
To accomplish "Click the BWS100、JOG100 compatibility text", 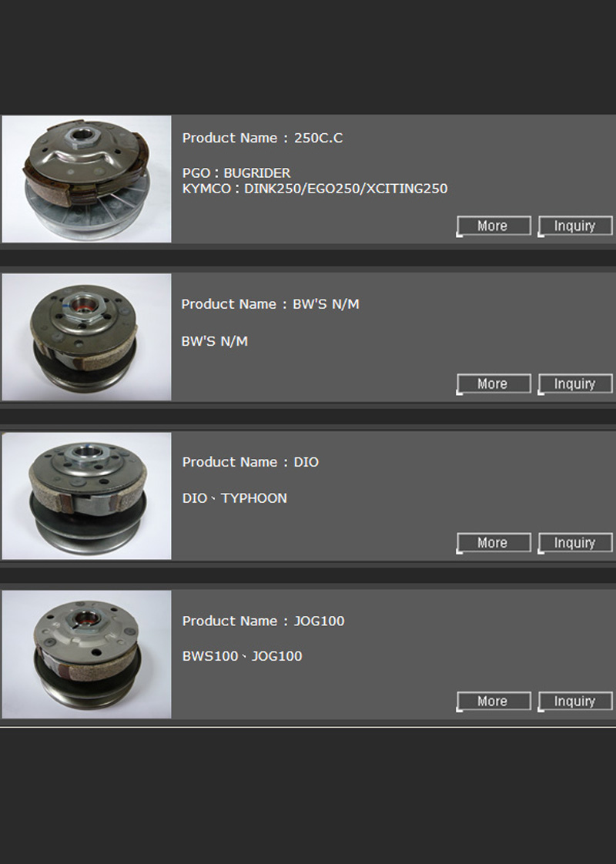I will point(242,656).
